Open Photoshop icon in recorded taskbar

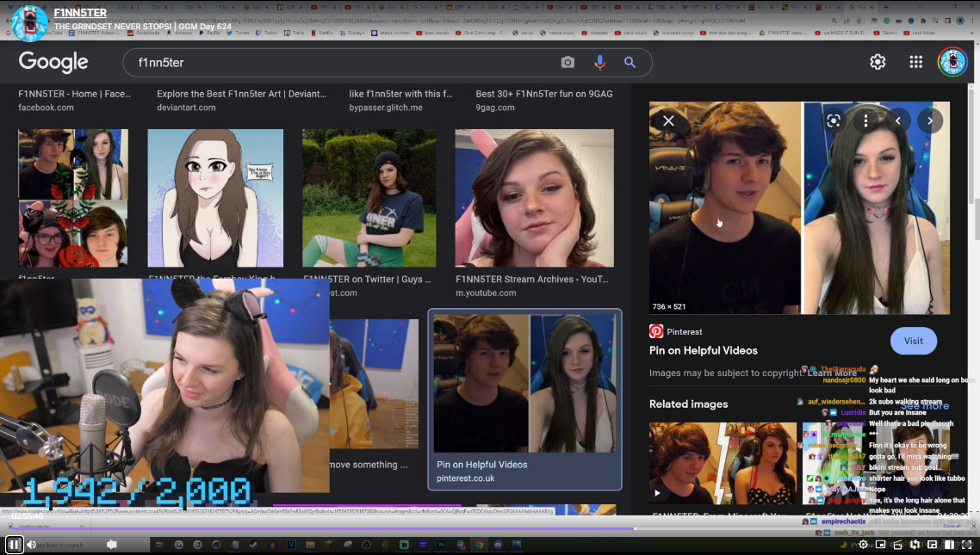click(x=441, y=545)
